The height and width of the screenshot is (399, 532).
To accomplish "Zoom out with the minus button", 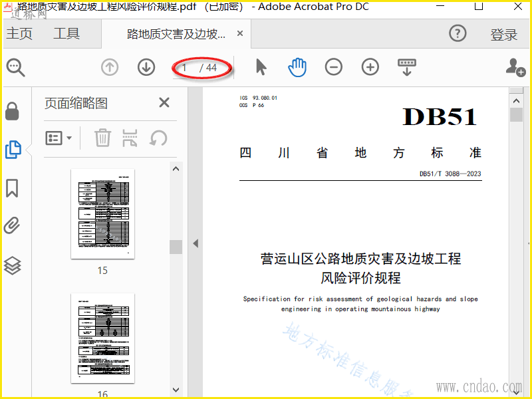I will coord(334,67).
